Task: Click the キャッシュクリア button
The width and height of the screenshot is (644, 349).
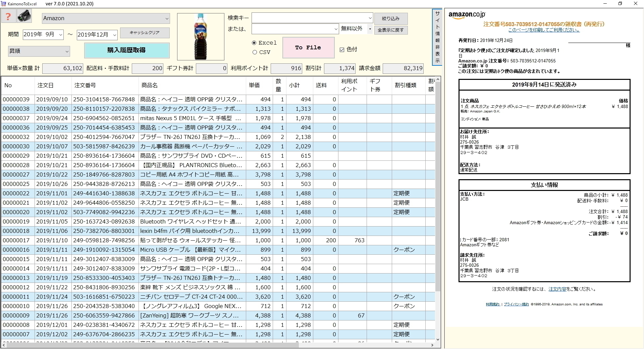Action: tap(145, 33)
